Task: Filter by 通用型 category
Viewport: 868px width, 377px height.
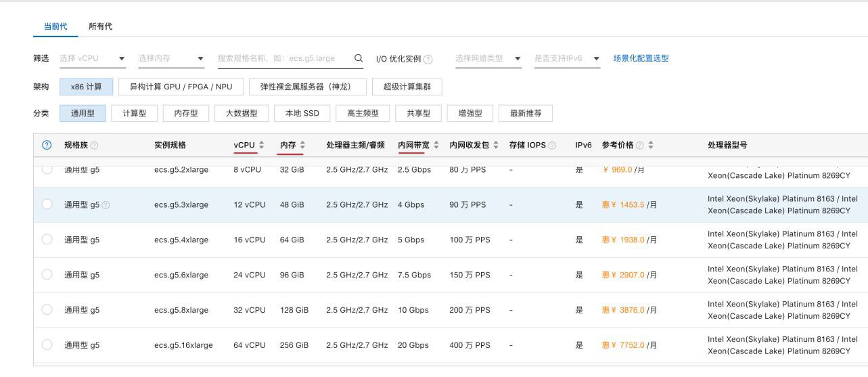Action: 83,114
